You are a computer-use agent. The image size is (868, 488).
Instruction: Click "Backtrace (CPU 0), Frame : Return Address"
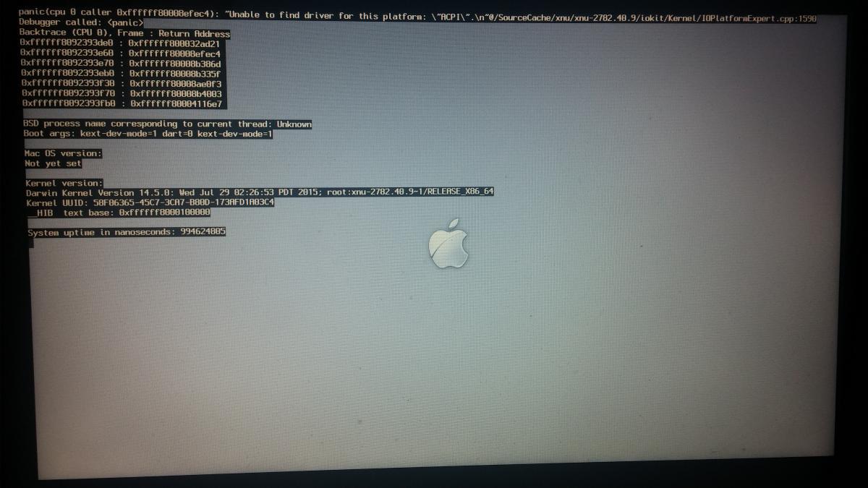click(x=124, y=33)
